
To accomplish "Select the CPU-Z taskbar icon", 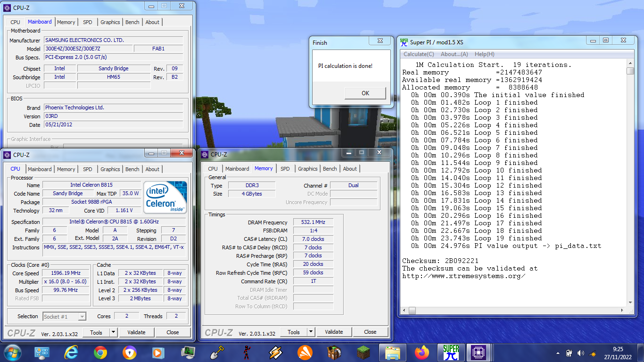I will click(x=479, y=352).
